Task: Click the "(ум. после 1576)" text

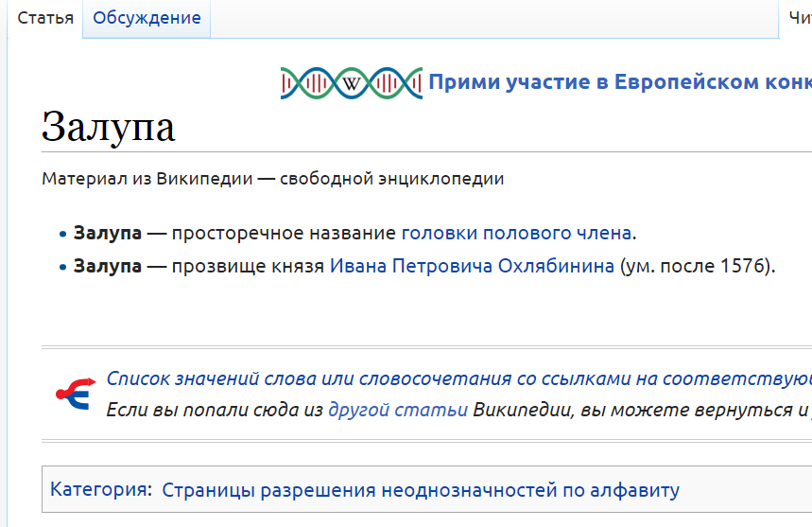Action: (698, 266)
